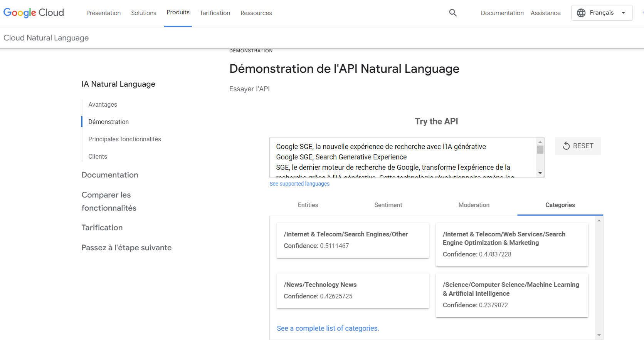This screenshot has height=340, width=644.
Task: Go to Documentation in the header
Action: click(502, 13)
